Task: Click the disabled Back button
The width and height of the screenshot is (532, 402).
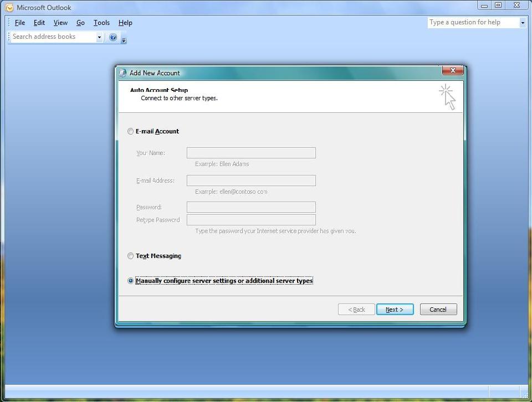Action: [x=356, y=309]
